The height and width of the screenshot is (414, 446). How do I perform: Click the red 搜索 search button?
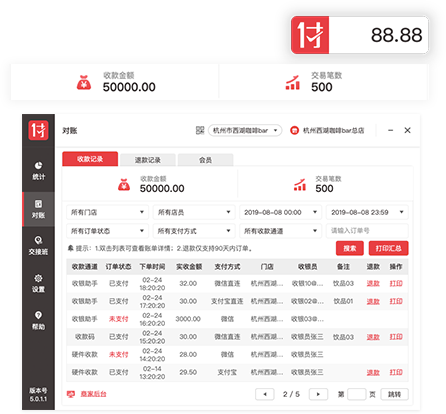pos(350,248)
